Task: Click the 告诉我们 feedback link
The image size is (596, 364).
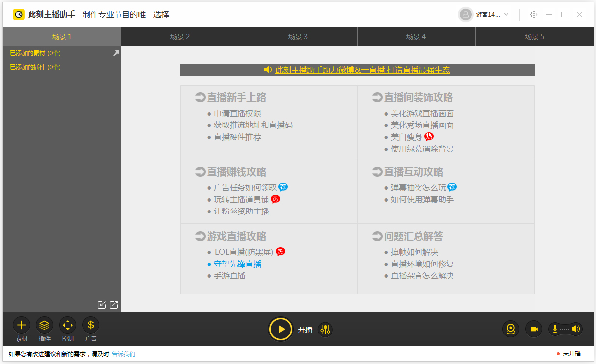Action: pos(123,354)
